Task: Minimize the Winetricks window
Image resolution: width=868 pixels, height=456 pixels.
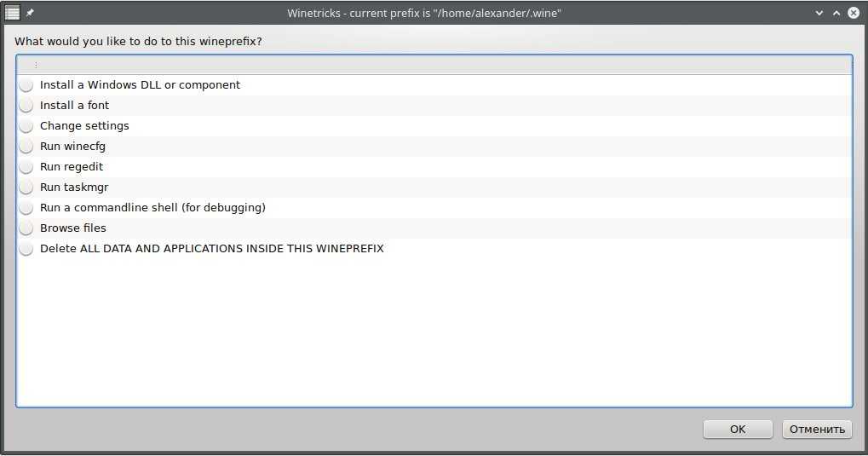Action: (819, 13)
